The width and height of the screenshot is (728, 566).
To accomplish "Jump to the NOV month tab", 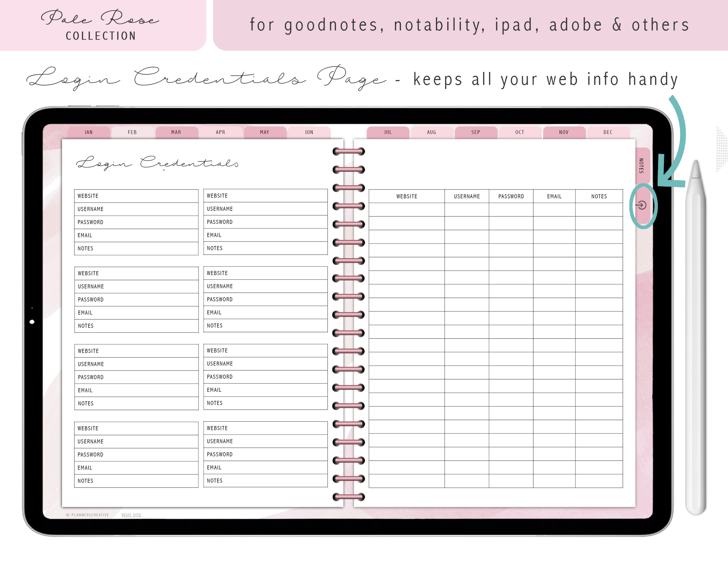I will [x=564, y=132].
